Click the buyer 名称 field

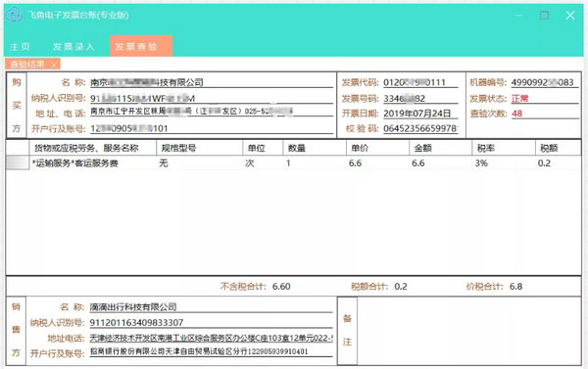pyautogui.click(x=212, y=83)
